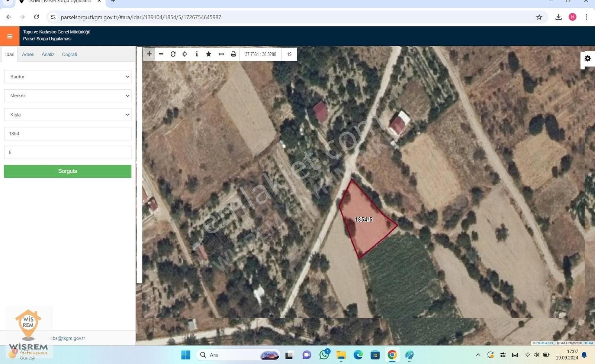Switch to the Adres tab
The image size is (595, 364).
point(28,55)
